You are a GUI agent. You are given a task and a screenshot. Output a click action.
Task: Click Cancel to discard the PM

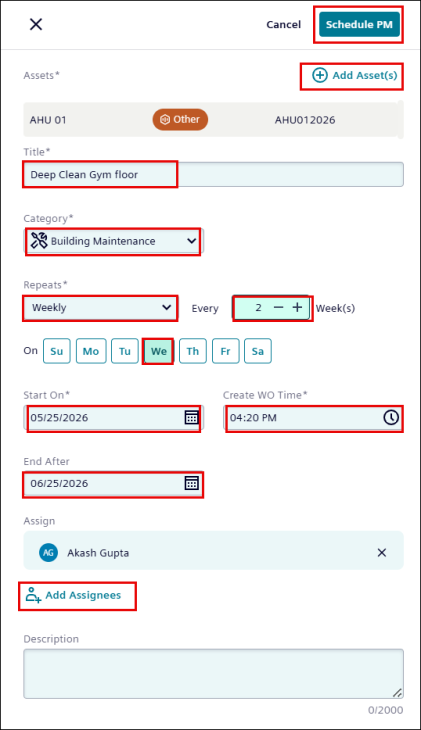click(284, 25)
